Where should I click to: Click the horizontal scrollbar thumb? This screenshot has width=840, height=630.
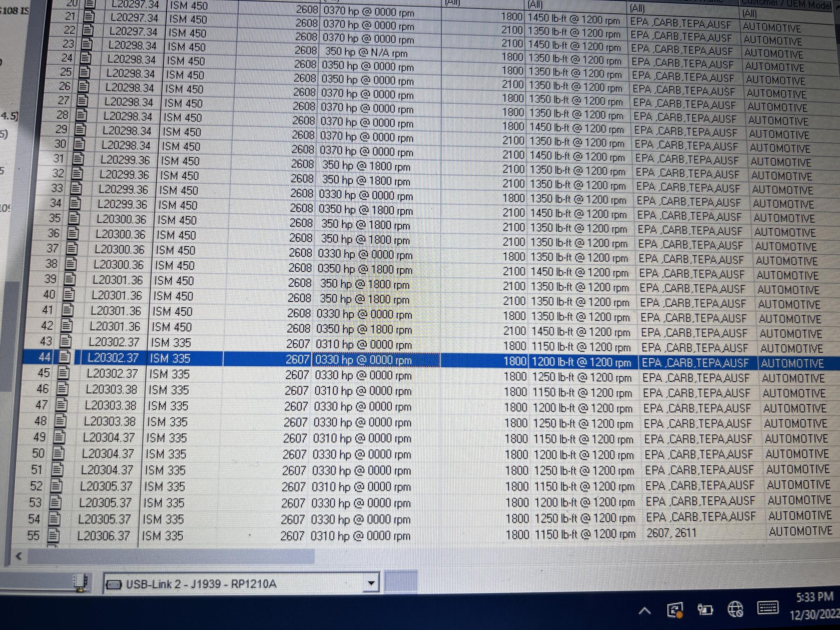(172, 557)
